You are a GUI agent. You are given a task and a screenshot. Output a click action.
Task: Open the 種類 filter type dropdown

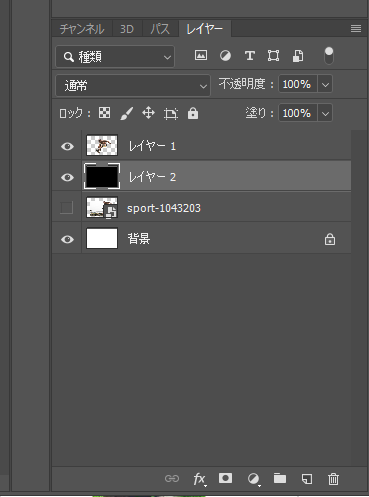(115, 57)
